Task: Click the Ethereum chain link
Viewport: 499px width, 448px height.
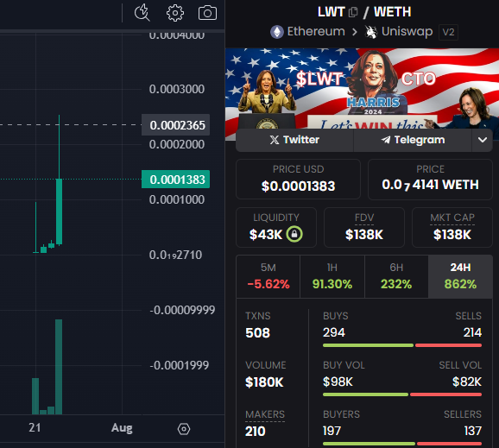Action: coord(316,31)
